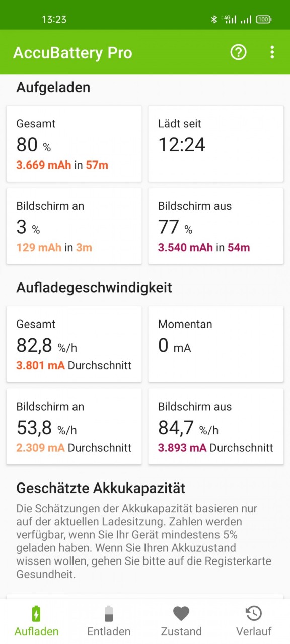
Task: Switch to the Verlauf tab label
Action: click(x=254, y=631)
